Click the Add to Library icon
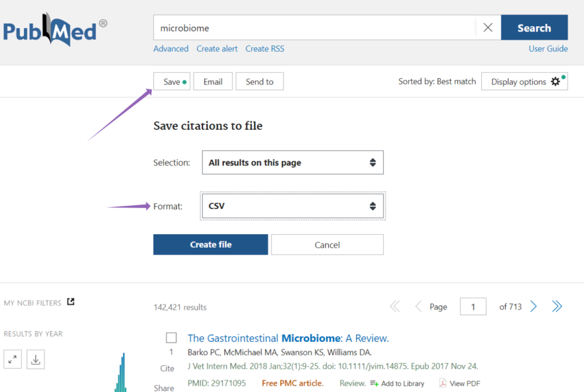The image size is (584, 392). coord(374,383)
